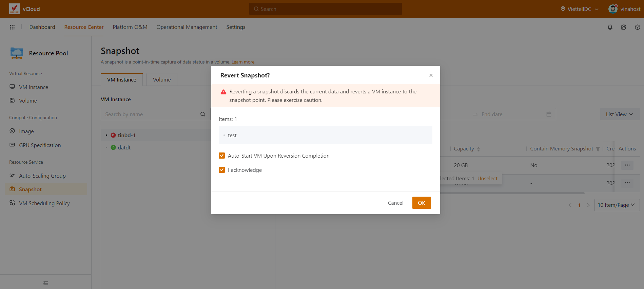Close the Revert Snapshot dialog
The image size is (644, 289).
point(431,75)
